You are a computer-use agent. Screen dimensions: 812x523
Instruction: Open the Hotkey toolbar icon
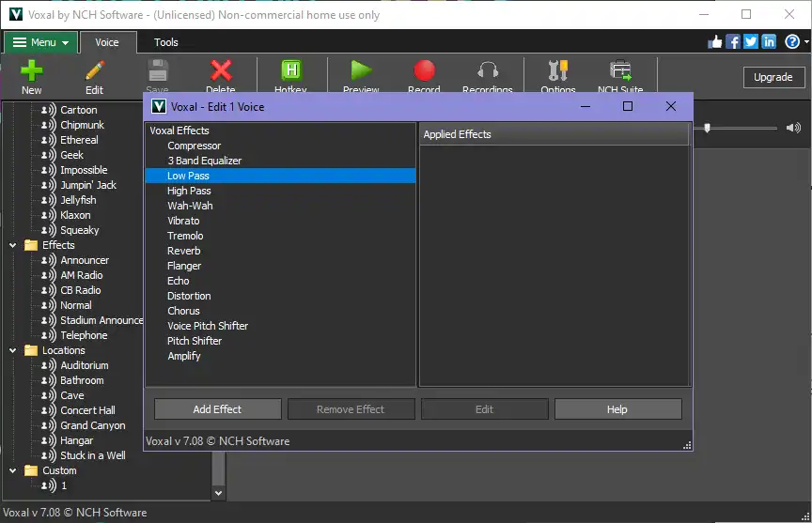pos(291,70)
